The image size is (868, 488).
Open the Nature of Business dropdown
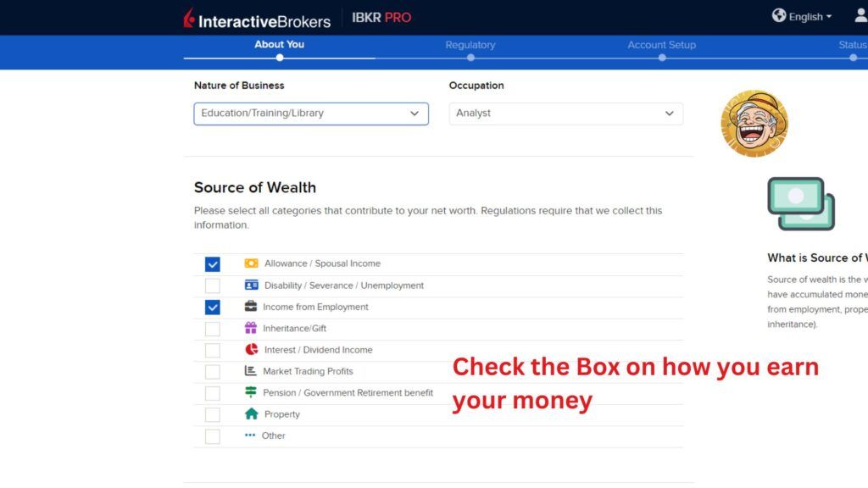[x=311, y=113]
